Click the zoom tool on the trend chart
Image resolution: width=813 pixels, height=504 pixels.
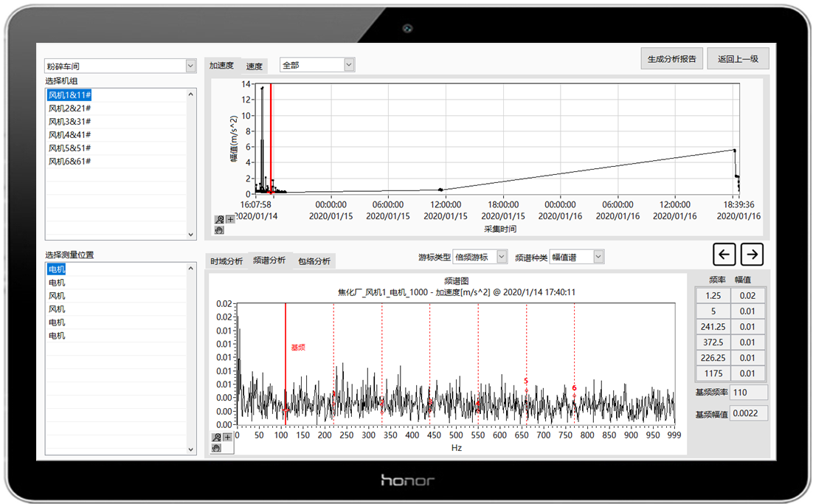[x=219, y=219]
